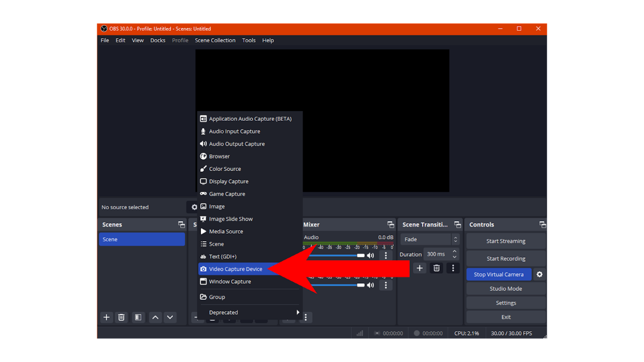Open source properties via the gear icon

(194, 207)
